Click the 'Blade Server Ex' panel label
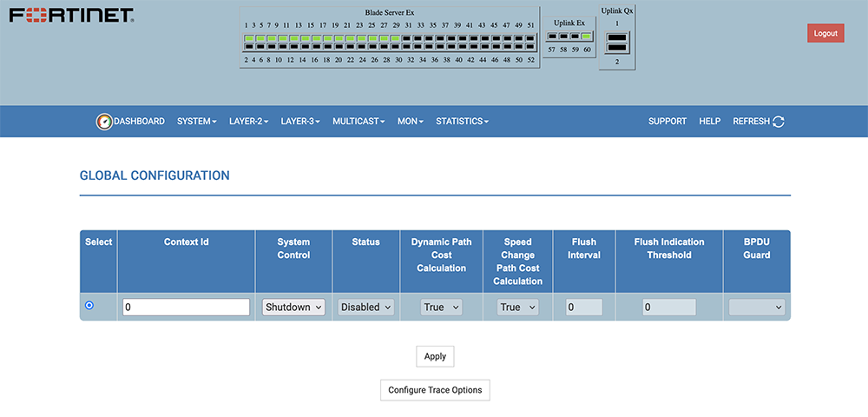 pyautogui.click(x=389, y=12)
